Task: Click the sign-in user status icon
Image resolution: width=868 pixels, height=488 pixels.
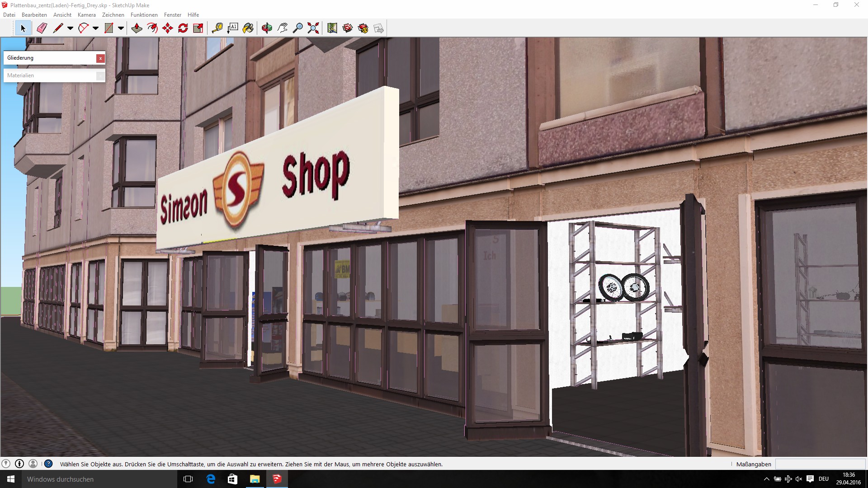Action: [x=33, y=464]
